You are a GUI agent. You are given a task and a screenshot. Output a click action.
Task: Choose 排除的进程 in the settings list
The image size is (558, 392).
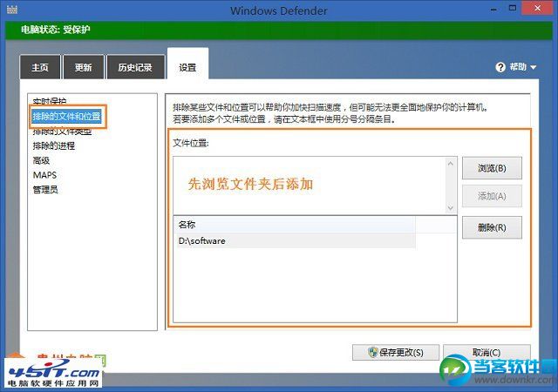click(54, 145)
